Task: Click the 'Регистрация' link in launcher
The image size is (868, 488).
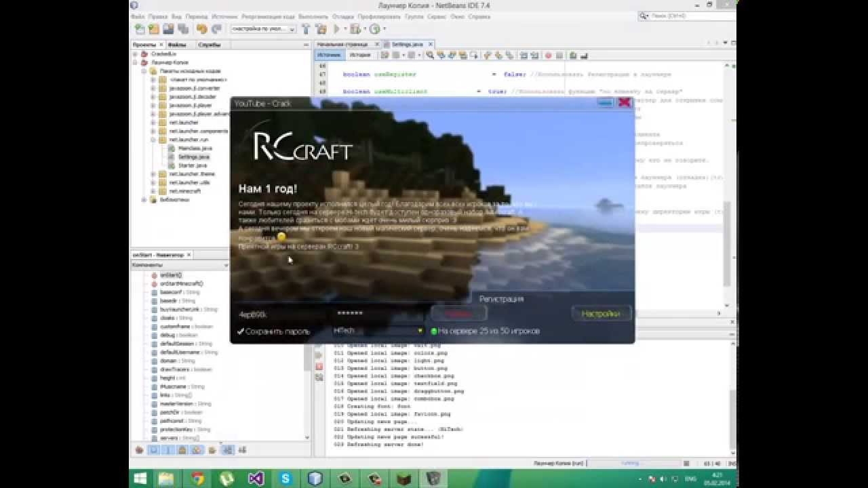Action: (501, 298)
